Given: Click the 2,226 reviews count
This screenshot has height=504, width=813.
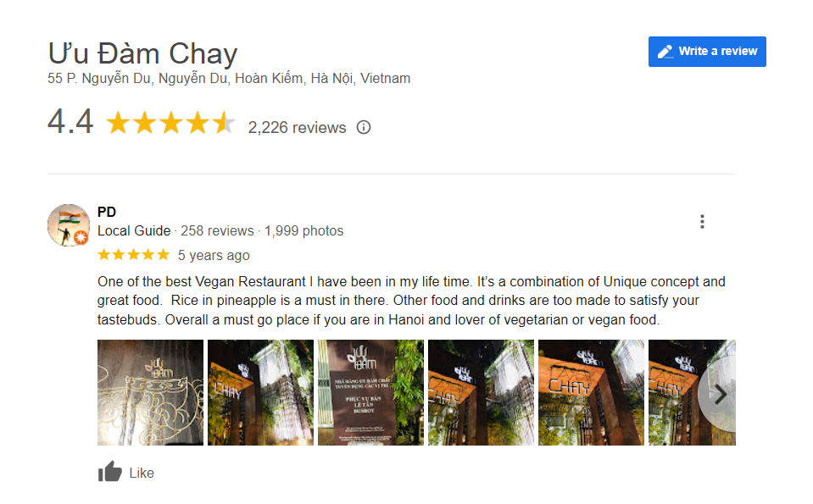Looking at the screenshot, I should click(297, 127).
